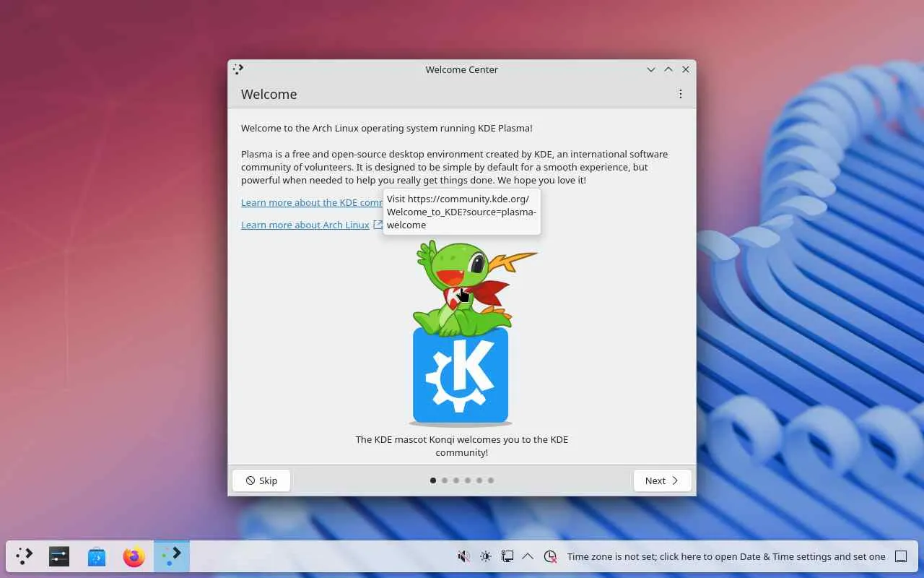
Task: Jump to the second page indicator dot
Action: pyautogui.click(x=445, y=480)
